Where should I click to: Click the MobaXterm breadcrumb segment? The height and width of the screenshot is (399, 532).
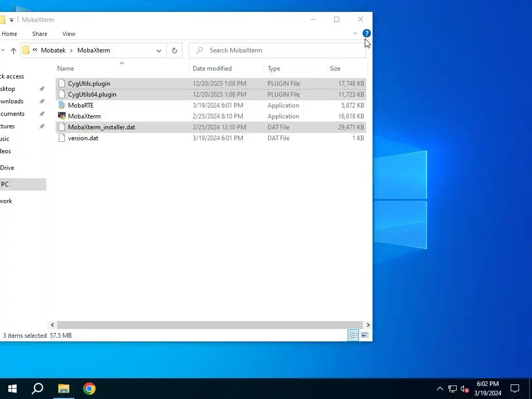point(94,50)
